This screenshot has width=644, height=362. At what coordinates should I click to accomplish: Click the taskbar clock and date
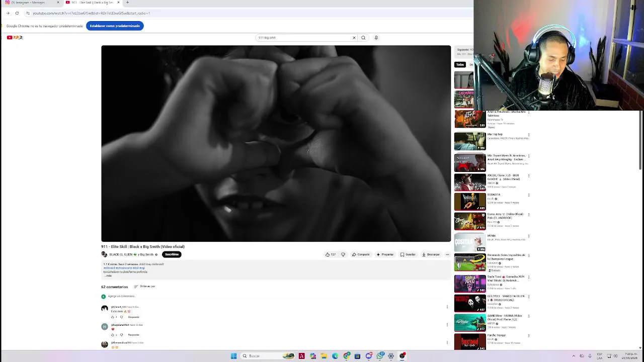(x=629, y=356)
